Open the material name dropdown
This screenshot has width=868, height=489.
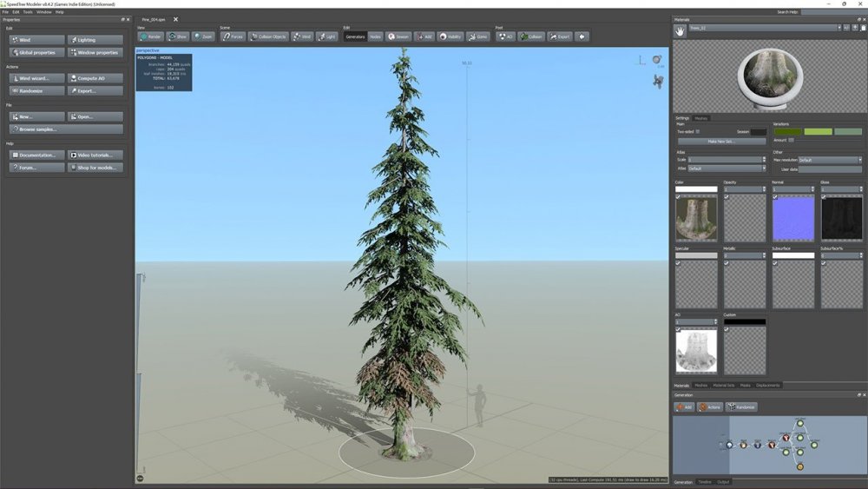[765, 28]
